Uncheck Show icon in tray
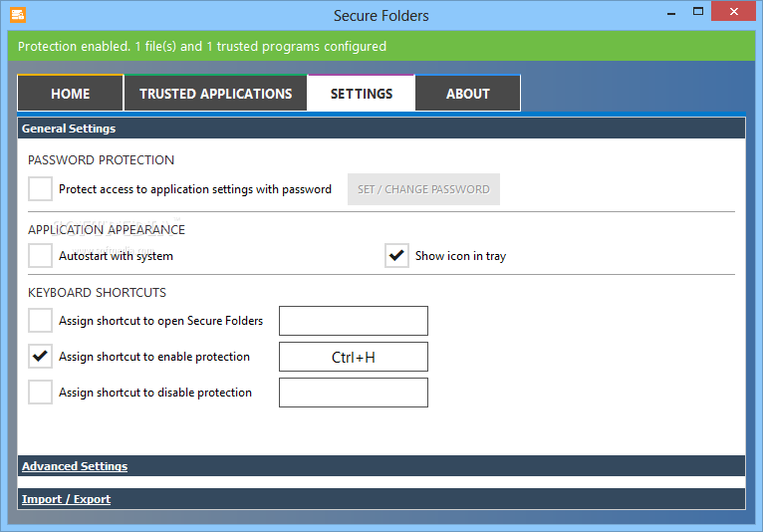The width and height of the screenshot is (763, 532). click(396, 255)
